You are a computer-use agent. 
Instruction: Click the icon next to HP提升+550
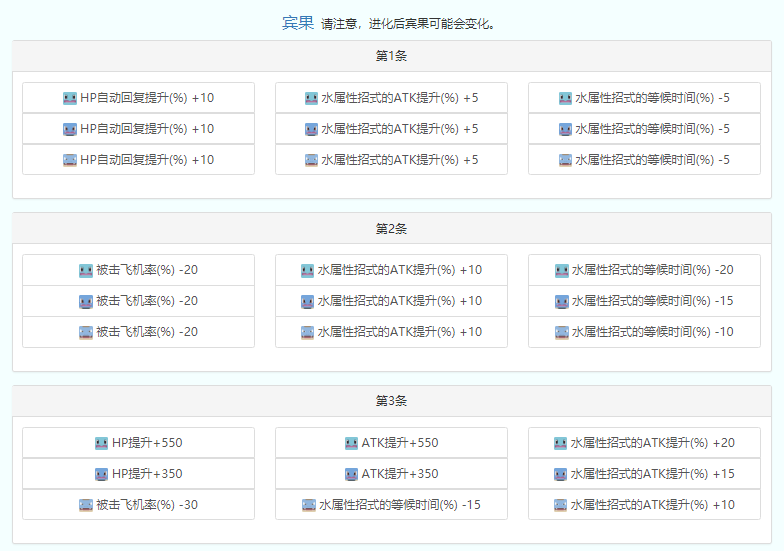(101, 443)
